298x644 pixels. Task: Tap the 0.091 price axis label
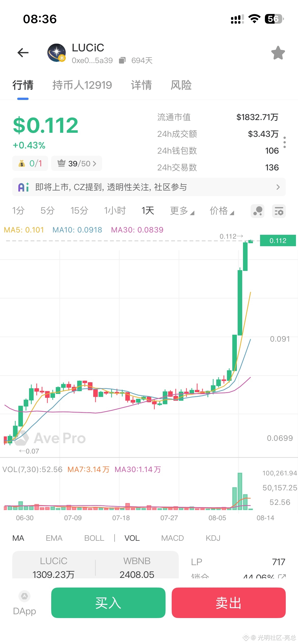[x=280, y=339]
